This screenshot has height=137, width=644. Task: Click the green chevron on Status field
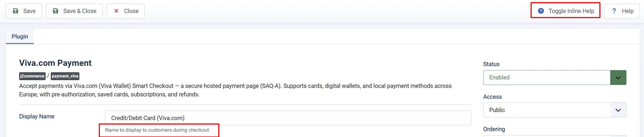coord(618,78)
